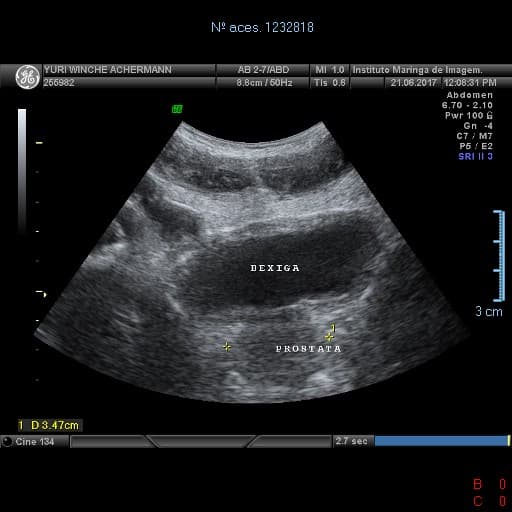Click the Nº aces. 1232818 accession text
The image size is (512, 512).
pos(262,27)
